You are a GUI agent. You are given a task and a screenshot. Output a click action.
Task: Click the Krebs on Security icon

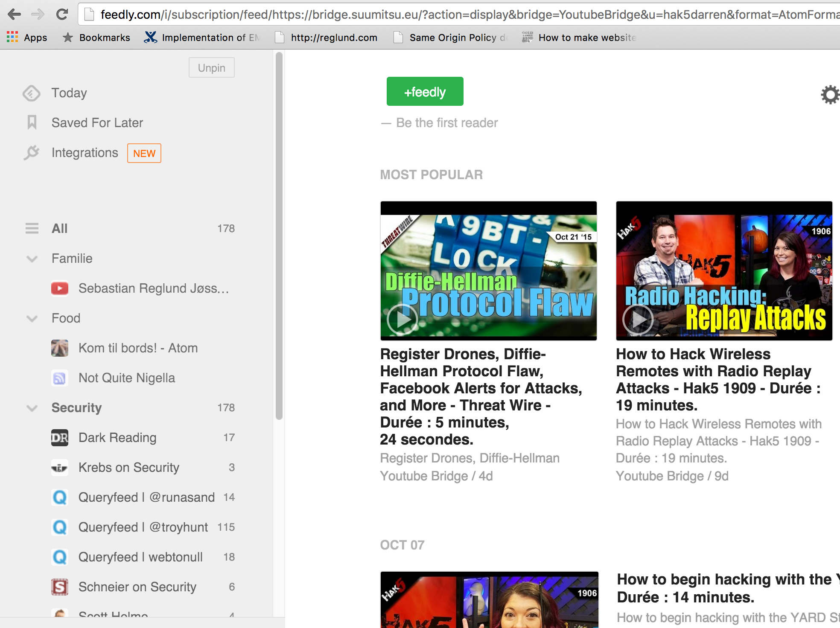(x=60, y=468)
